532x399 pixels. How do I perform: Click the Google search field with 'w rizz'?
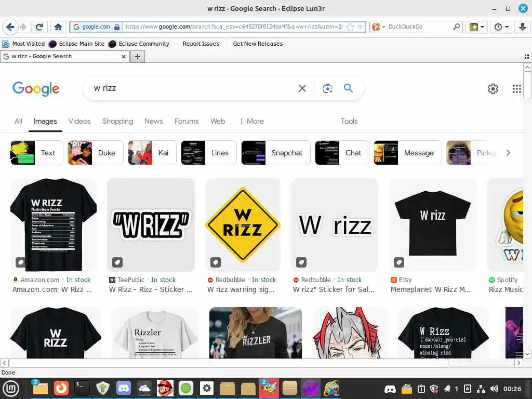pos(193,88)
